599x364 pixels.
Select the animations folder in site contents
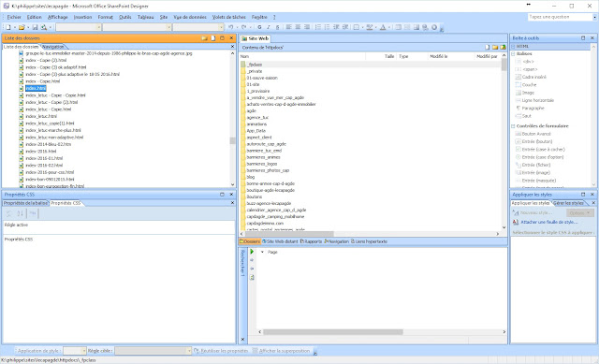(256, 124)
